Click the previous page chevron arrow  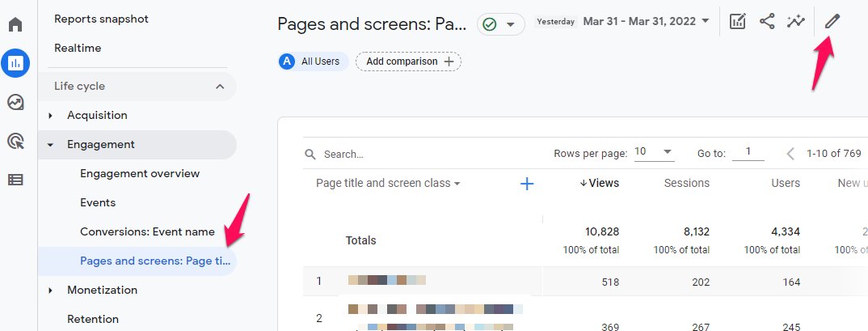click(x=790, y=154)
